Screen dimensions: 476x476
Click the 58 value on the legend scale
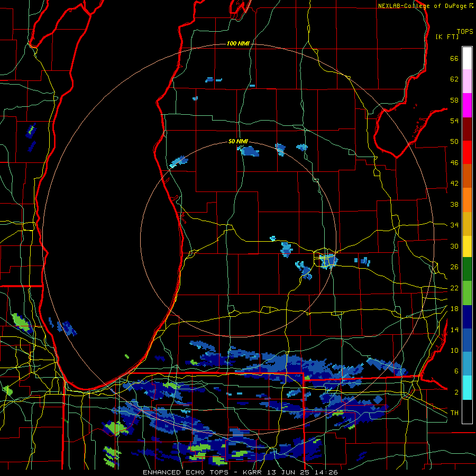coord(454,100)
